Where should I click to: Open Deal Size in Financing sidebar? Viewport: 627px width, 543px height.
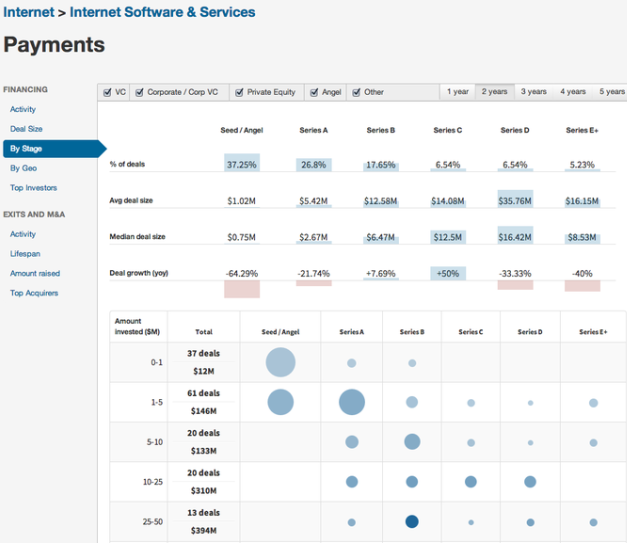tap(26, 129)
